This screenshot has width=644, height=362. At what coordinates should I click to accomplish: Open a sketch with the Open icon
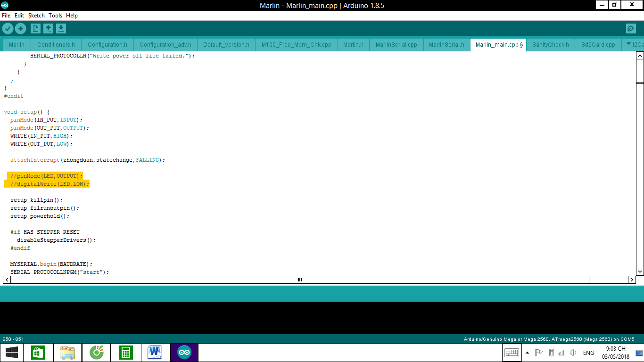(48, 29)
